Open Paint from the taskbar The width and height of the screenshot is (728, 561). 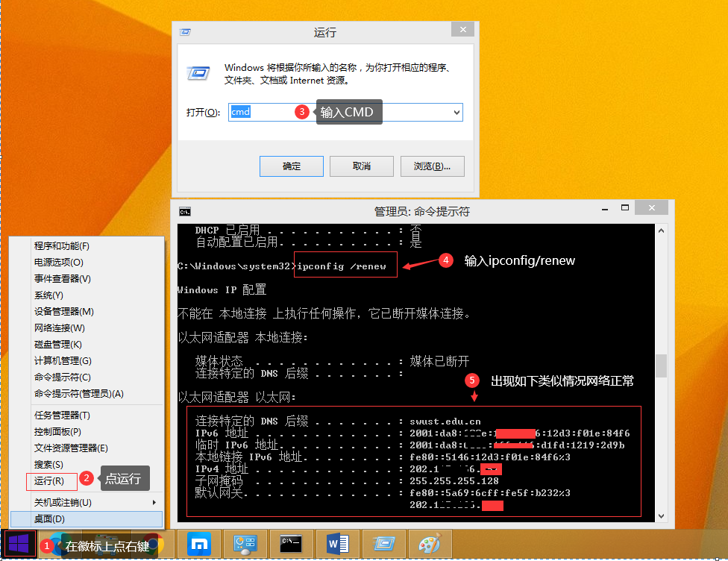tap(430, 544)
